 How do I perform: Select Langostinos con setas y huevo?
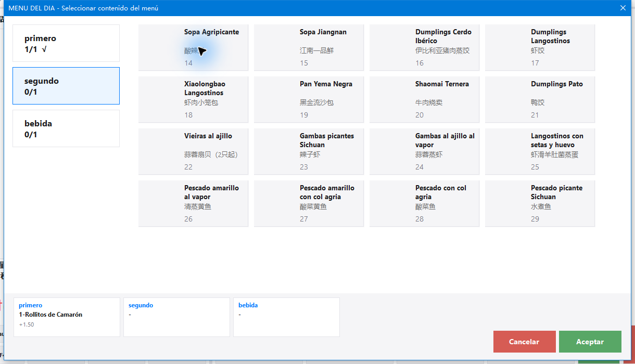click(540, 151)
